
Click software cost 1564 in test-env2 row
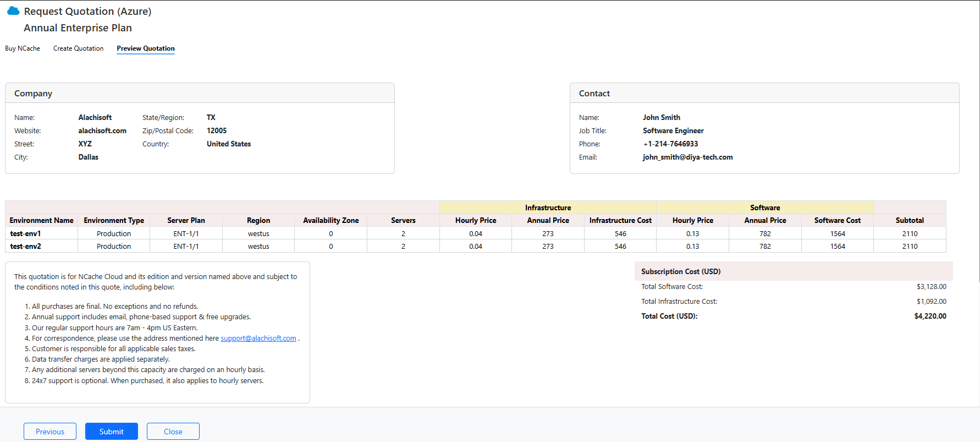pyautogui.click(x=838, y=246)
